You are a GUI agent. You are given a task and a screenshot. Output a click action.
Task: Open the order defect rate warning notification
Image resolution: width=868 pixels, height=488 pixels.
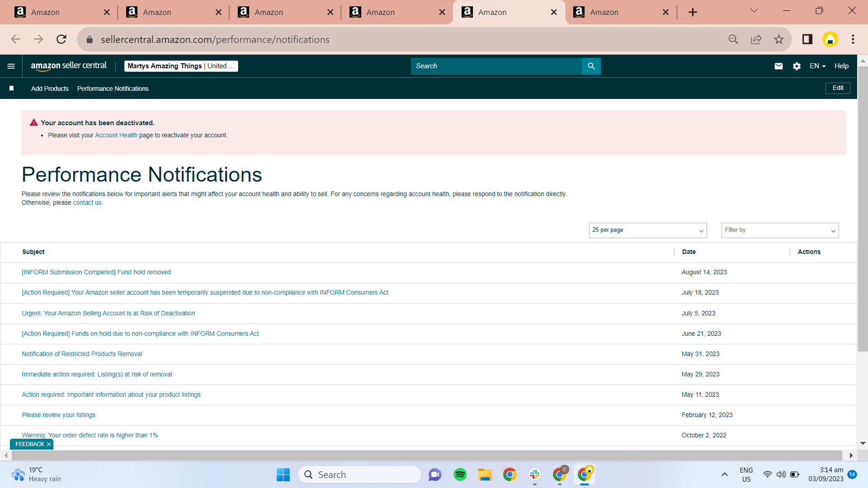(x=90, y=435)
